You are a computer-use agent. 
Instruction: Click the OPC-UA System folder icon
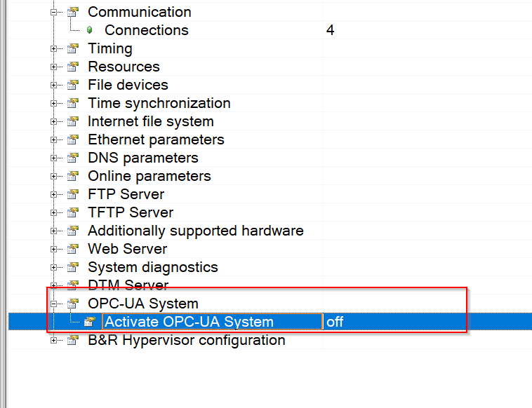[x=73, y=304]
